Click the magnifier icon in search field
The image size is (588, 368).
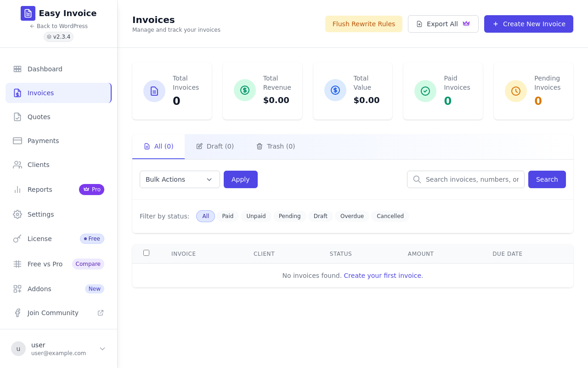pyautogui.click(x=417, y=179)
